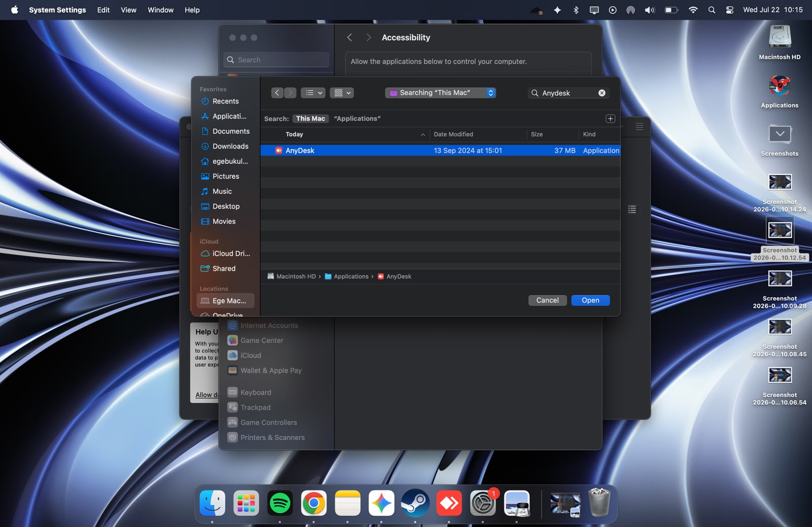
Task: Open Recents in the sidebar
Action: point(225,101)
